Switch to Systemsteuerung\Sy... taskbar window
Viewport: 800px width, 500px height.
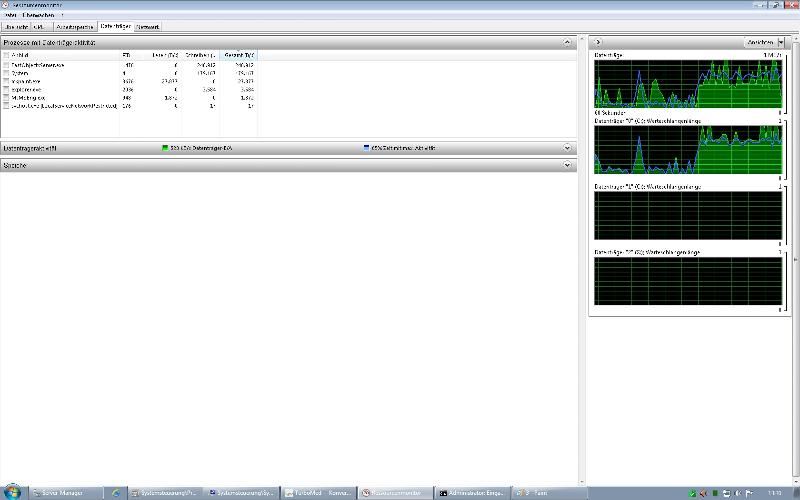coord(242,493)
